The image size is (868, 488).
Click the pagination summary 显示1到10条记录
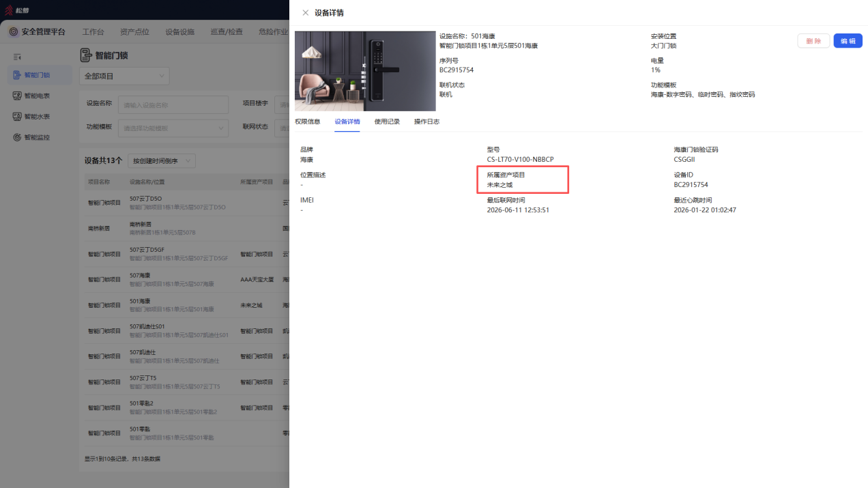click(122, 459)
